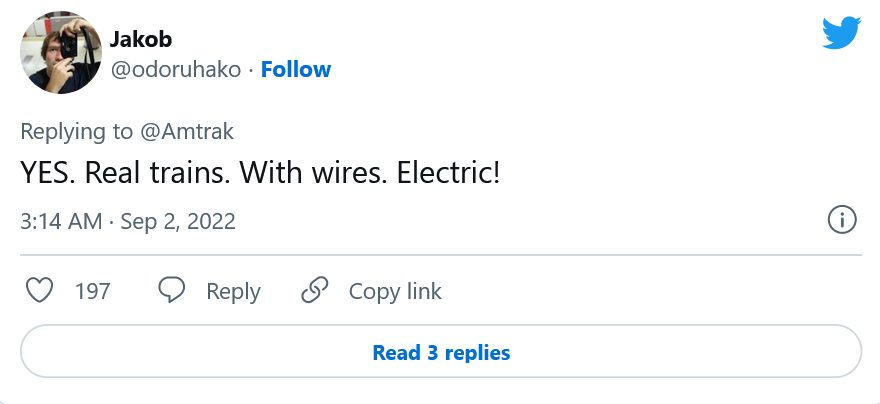This screenshot has height=404, width=880.
Task: Open the @Amtrak mention
Action: pyautogui.click(x=188, y=131)
